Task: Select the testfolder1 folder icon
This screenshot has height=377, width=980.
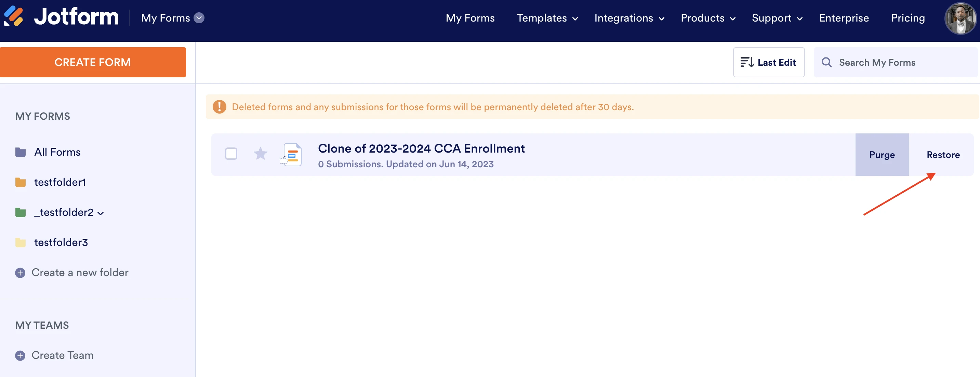Action: 21,182
